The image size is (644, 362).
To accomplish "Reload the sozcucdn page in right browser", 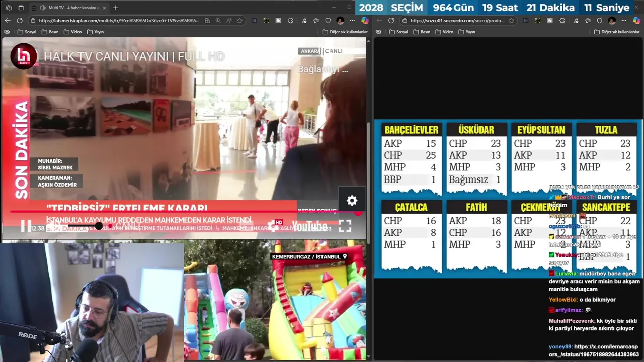I will click(x=391, y=21).
